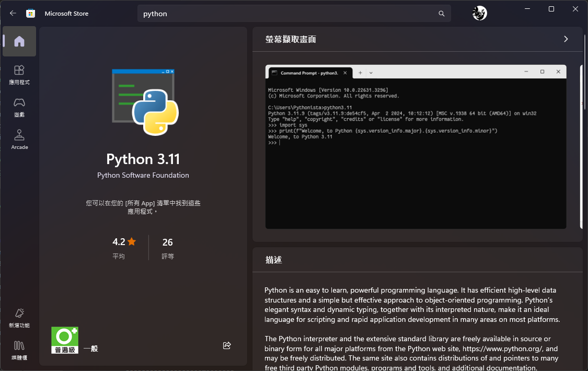Click the 普遍級 age rating badge
The width and height of the screenshot is (588, 371).
65,340
